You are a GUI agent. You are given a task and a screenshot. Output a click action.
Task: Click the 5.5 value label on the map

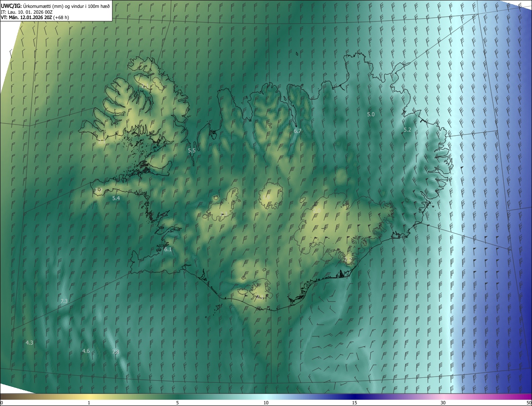[x=192, y=151]
